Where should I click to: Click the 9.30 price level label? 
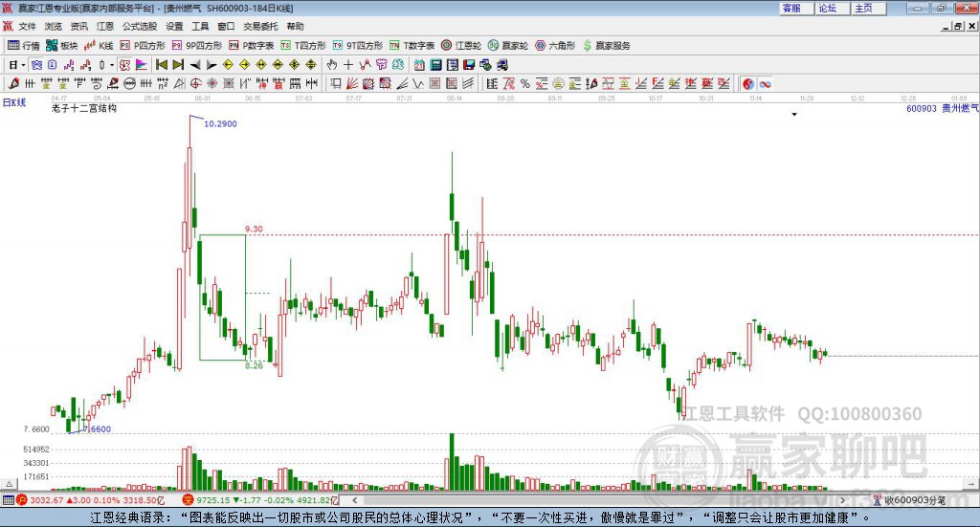[254, 230]
